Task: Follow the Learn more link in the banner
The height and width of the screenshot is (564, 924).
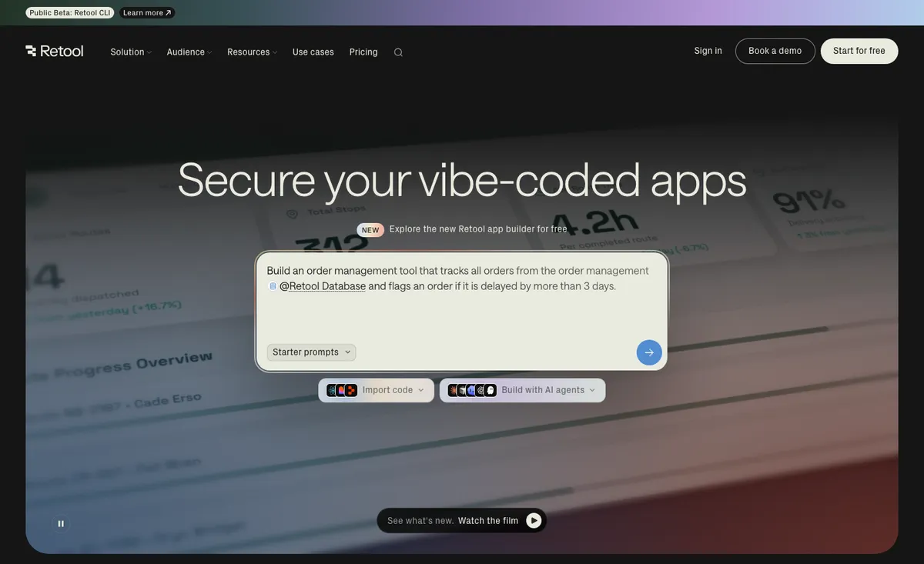Action: tap(147, 12)
